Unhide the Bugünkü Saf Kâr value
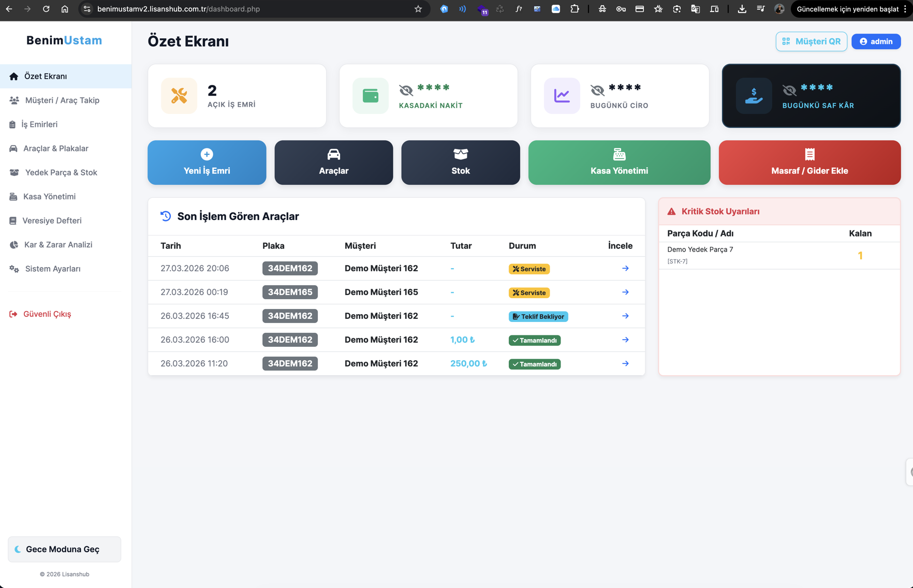 pyautogui.click(x=789, y=90)
